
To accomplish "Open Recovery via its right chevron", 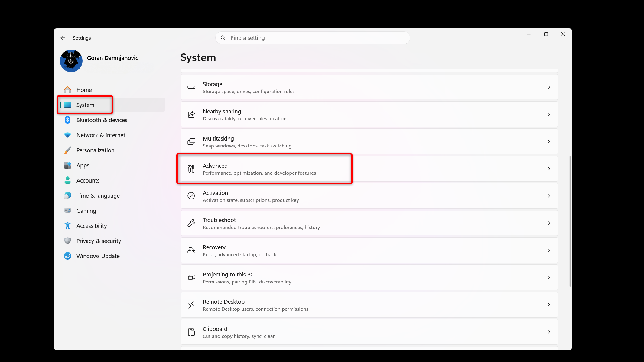I will 549,250.
